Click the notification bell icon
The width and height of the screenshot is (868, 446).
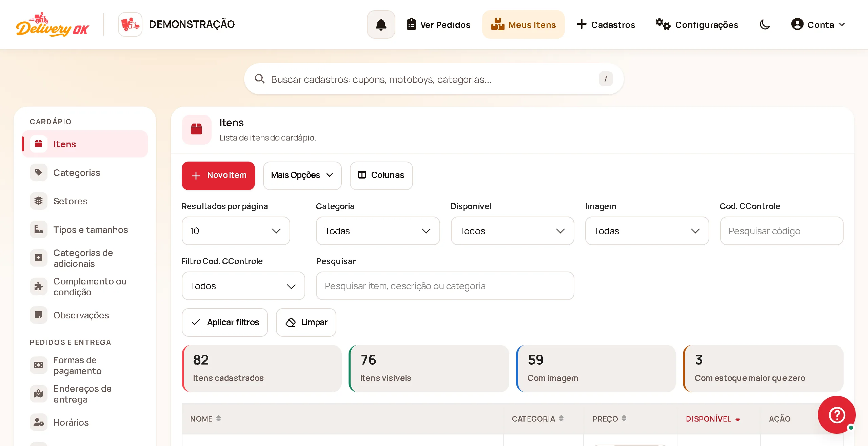click(381, 24)
